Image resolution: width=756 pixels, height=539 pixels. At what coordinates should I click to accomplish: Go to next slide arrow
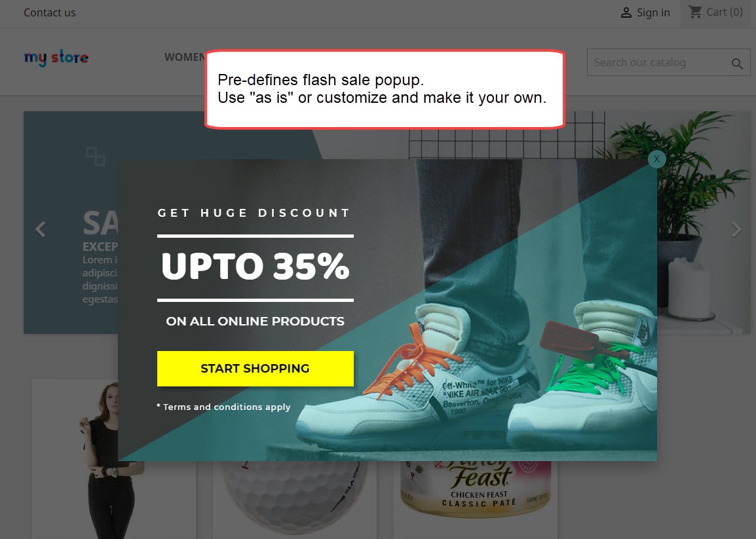tap(736, 229)
